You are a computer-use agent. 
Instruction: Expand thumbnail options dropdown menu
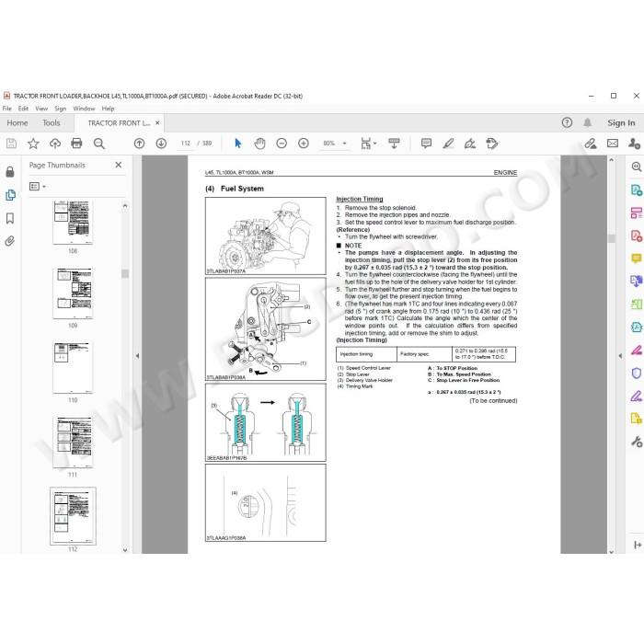[38, 187]
